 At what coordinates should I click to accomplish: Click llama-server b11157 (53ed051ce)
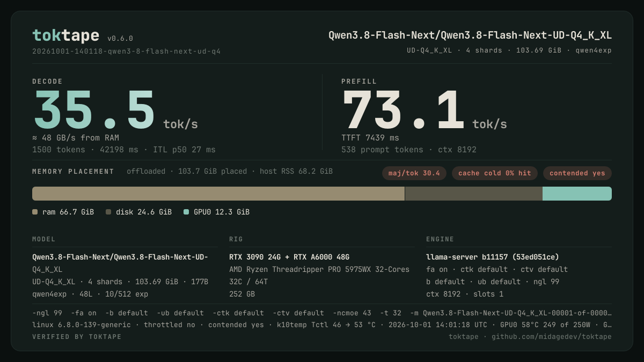tap(493, 257)
